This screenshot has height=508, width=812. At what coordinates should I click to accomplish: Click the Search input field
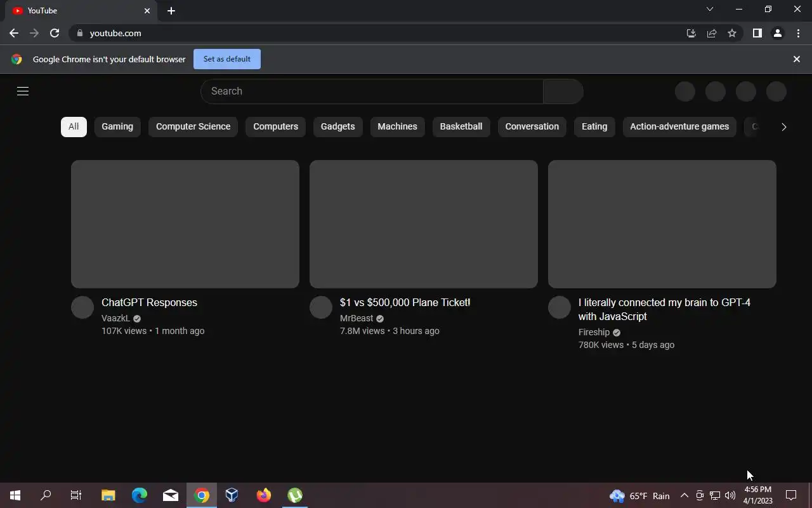372,91
